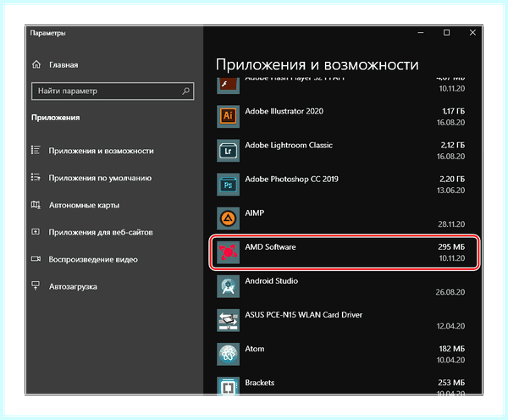
Task: Minimize the Параметры window
Action: point(421,32)
